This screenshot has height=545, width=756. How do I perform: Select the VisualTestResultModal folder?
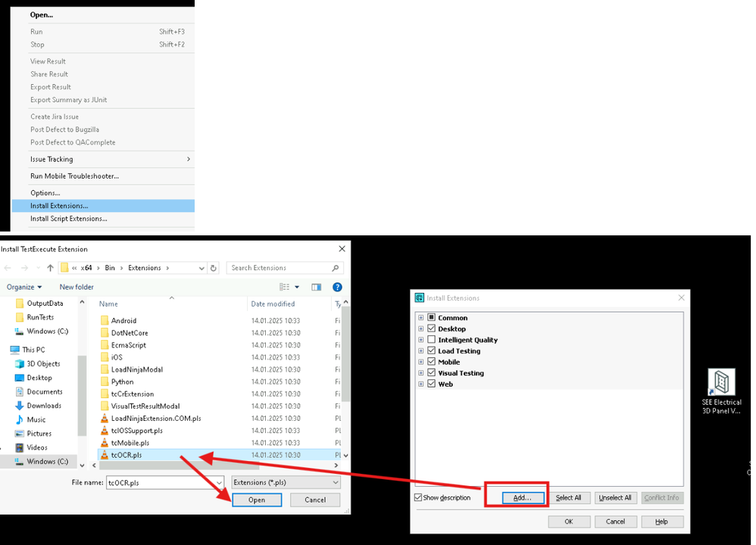[x=145, y=406]
